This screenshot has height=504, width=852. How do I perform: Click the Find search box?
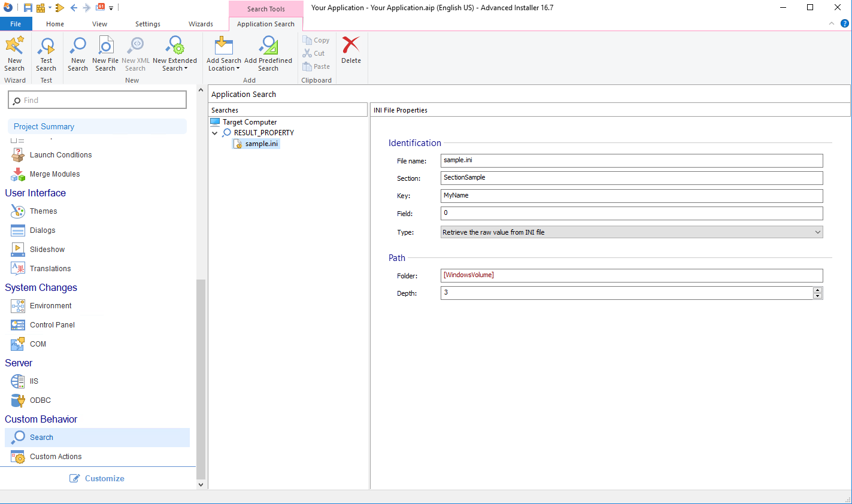click(97, 99)
